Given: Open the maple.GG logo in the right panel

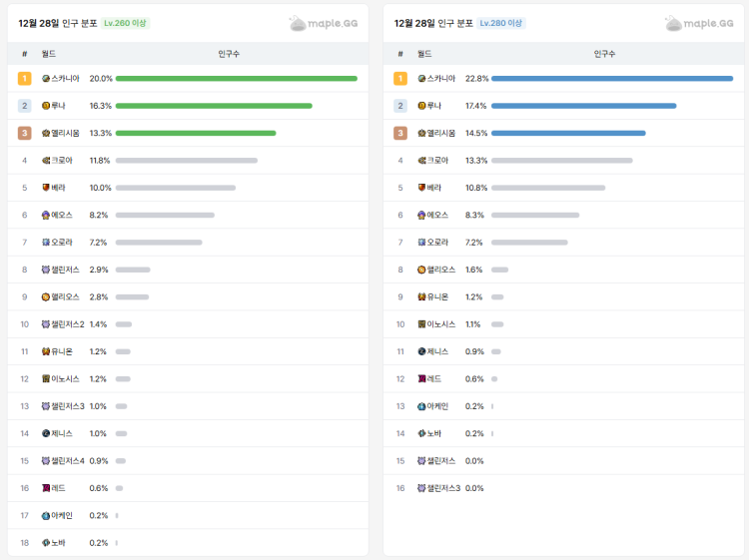Looking at the screenshot, I should tap(699, 23).
